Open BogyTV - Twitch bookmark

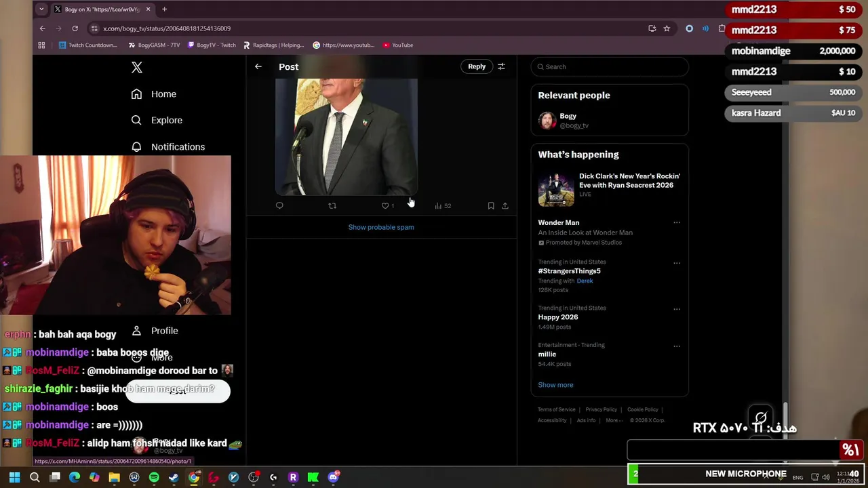(x=212, y=45)
